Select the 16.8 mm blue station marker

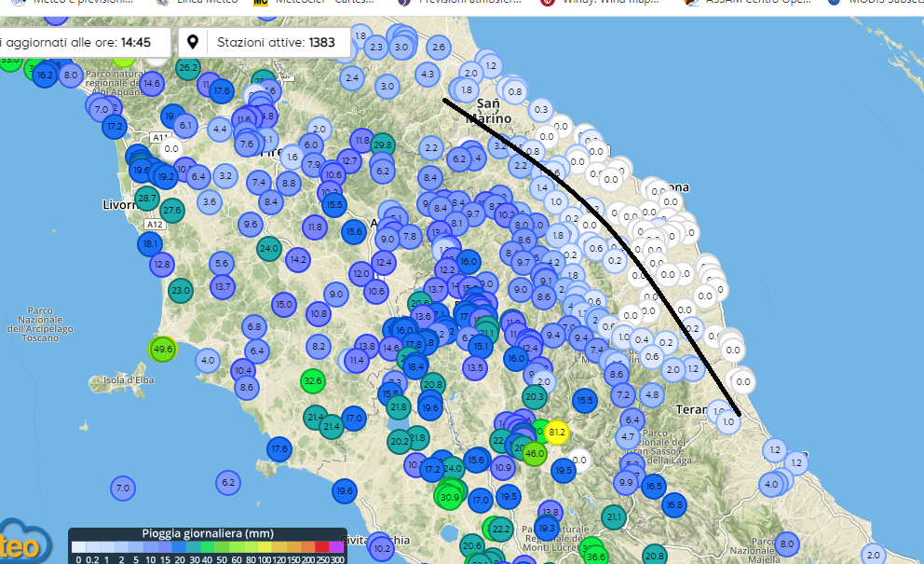[673, 504]
